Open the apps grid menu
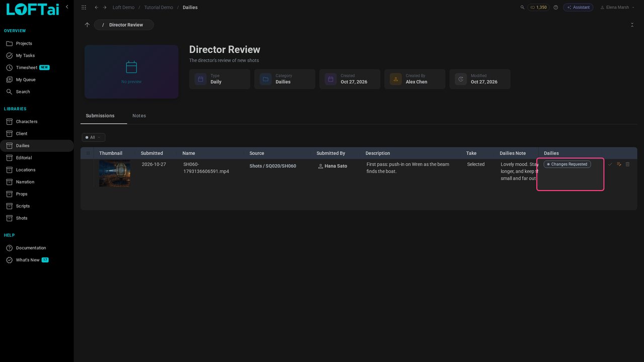 (84, 8)
